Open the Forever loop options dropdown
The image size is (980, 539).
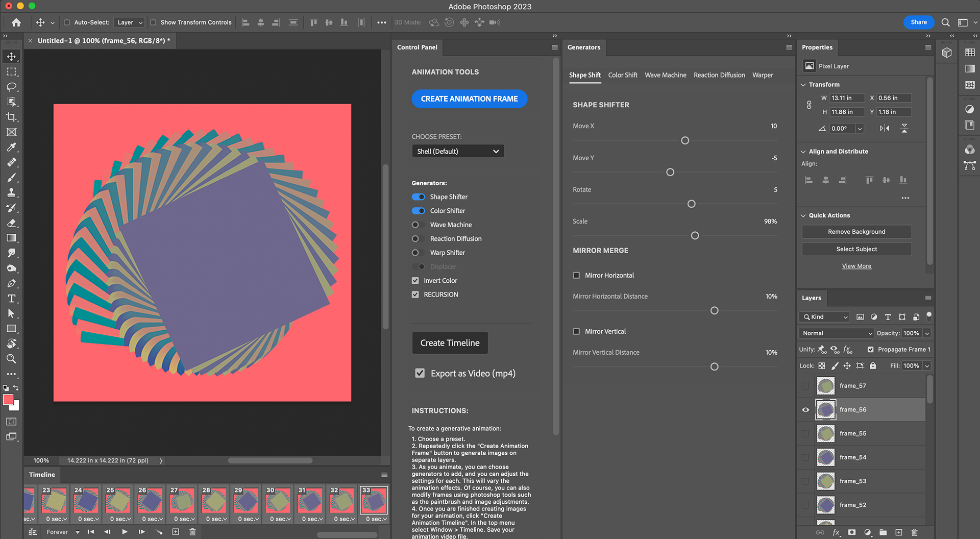click(x=63, y=532)
